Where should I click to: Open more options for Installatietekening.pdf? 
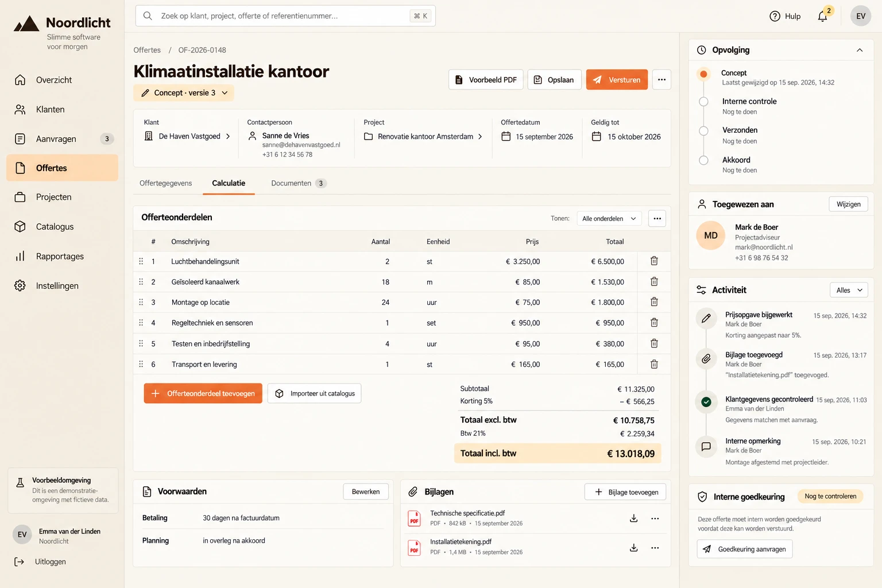655,548
